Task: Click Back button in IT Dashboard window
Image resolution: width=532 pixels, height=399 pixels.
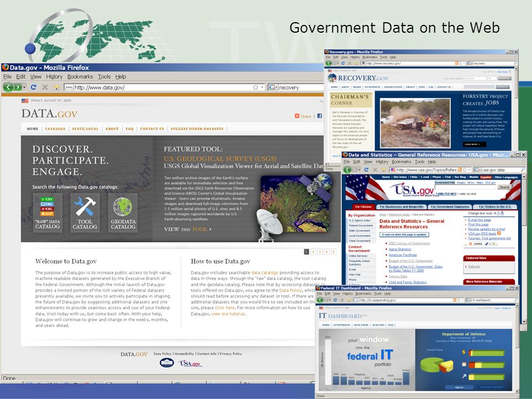Action: (x=320, y=300)
